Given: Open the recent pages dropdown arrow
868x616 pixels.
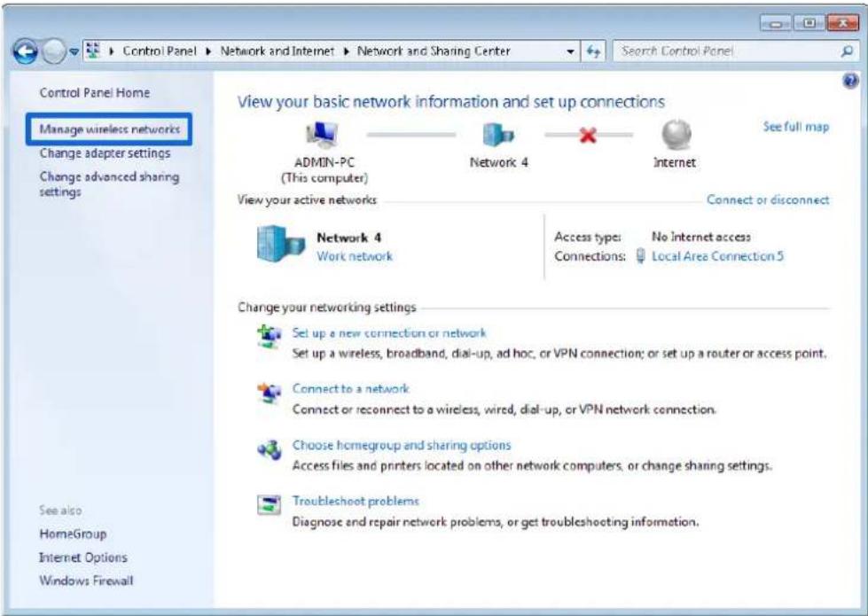Looking at the screenshot, I should pyautogui.click(x=74, y=52).
